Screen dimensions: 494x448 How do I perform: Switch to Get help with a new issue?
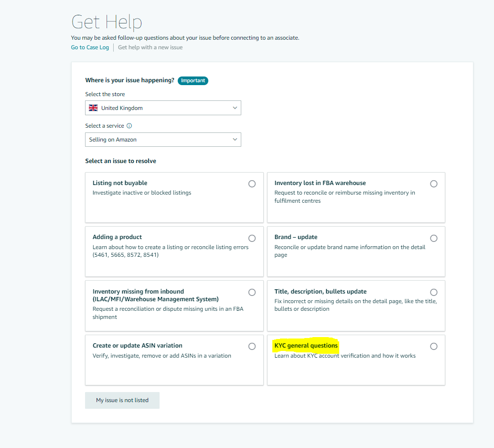pos(150,47)
